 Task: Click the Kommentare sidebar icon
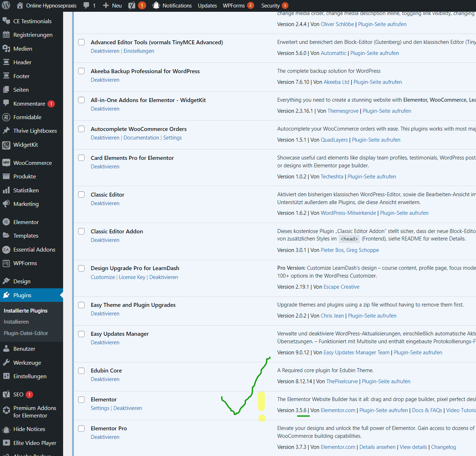[x=6, y=103]
